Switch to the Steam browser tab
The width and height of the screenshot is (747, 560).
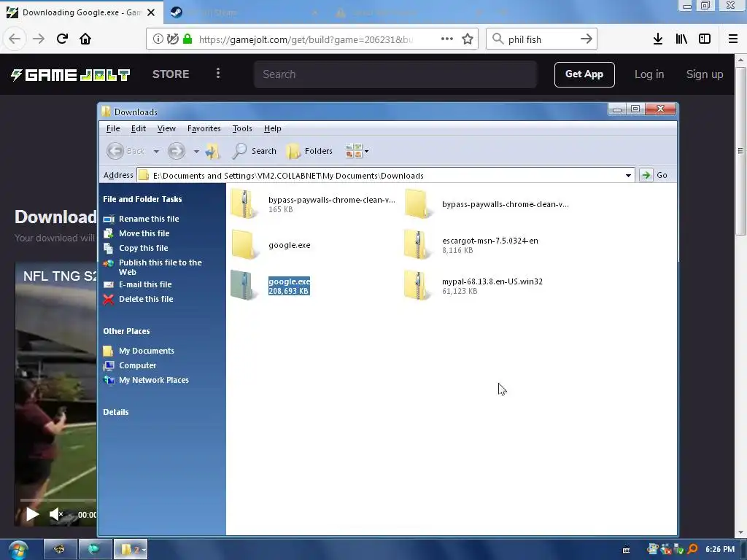(243, 12)
